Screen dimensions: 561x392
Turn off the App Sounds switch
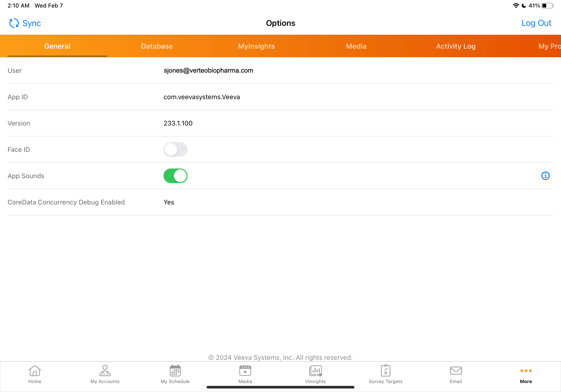tap(175, 176)
